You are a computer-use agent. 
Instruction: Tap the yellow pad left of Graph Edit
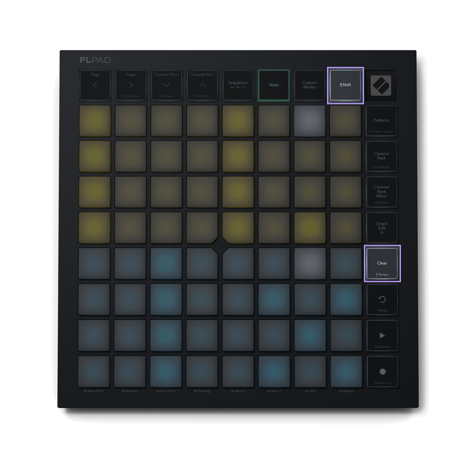[x=346, y=228]
